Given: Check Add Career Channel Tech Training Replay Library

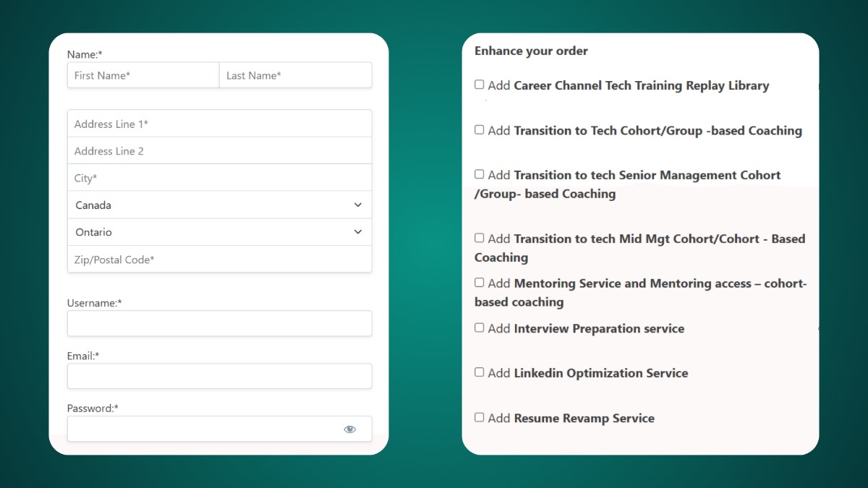Looking at the screenshot, I should (479, 85).
